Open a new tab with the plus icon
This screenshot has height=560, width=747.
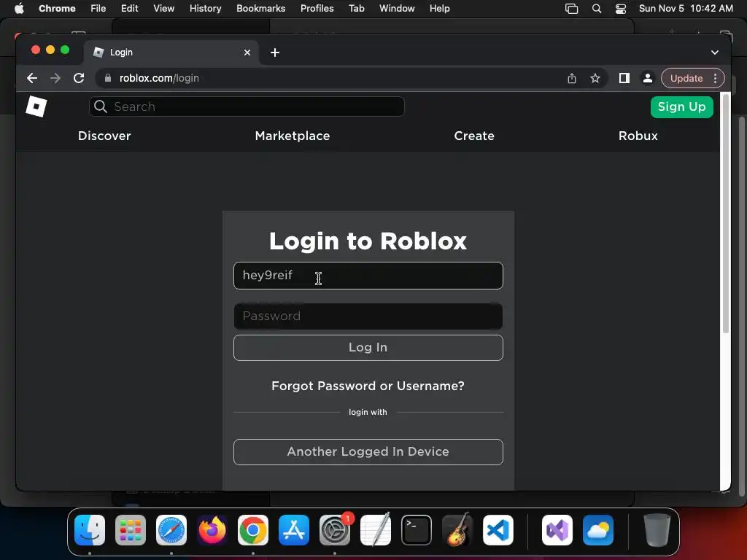tap(275, 52)
